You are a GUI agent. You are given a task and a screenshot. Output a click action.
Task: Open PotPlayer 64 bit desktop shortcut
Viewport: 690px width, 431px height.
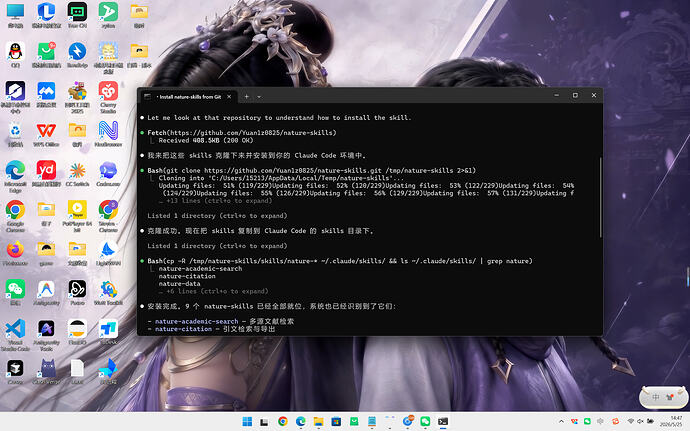click(x=77, y=210)
